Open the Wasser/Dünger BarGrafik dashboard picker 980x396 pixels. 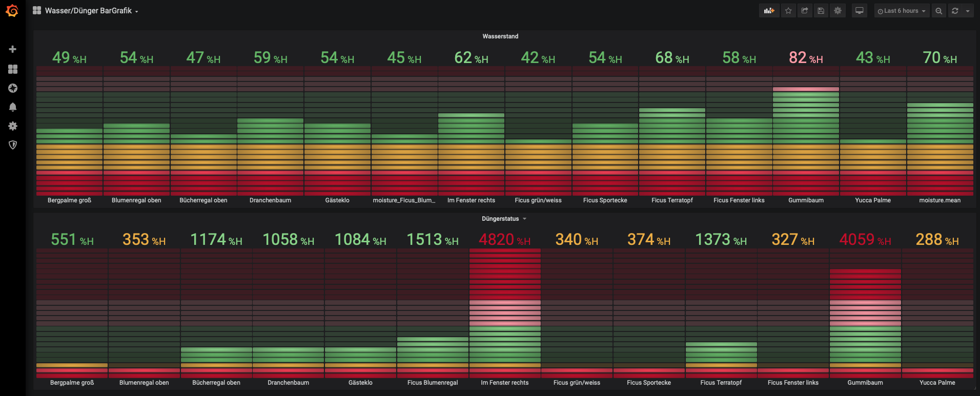click(88, 11)
